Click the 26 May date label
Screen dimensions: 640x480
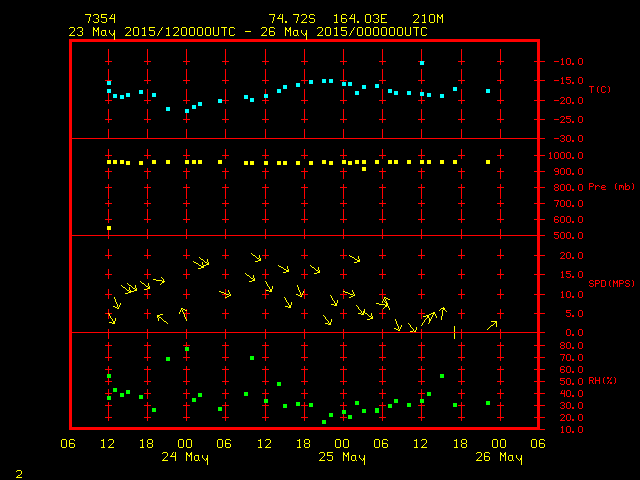[x=498, y=458]
